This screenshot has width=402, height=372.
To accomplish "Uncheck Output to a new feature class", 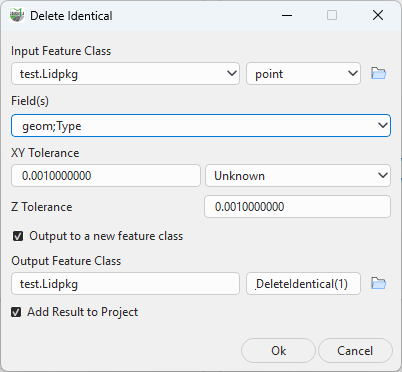I will (x=18, y=236).
